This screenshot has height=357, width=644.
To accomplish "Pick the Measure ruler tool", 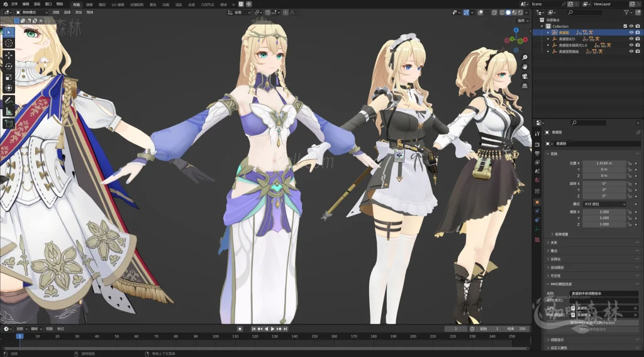I will pos(9,111).
